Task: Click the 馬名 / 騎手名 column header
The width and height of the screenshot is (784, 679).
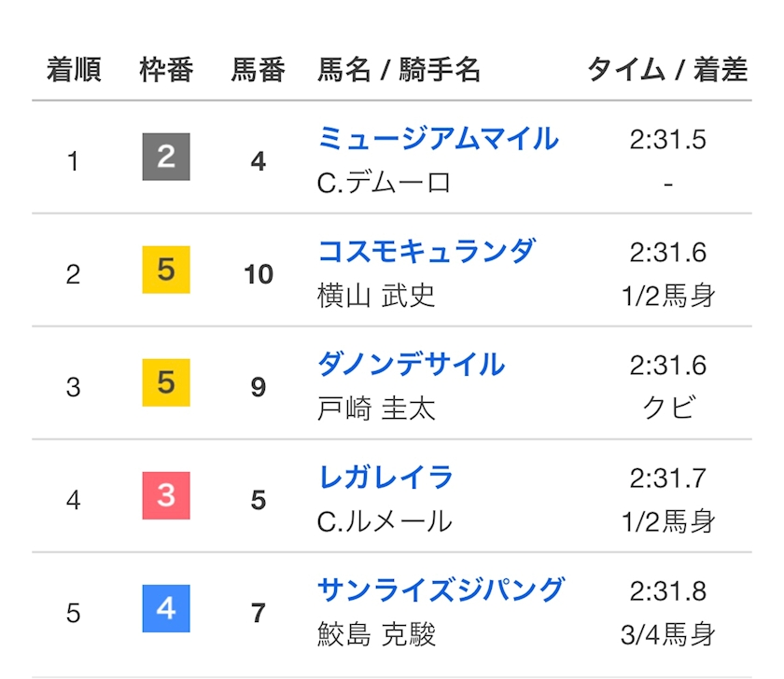Action: [399, 70]
